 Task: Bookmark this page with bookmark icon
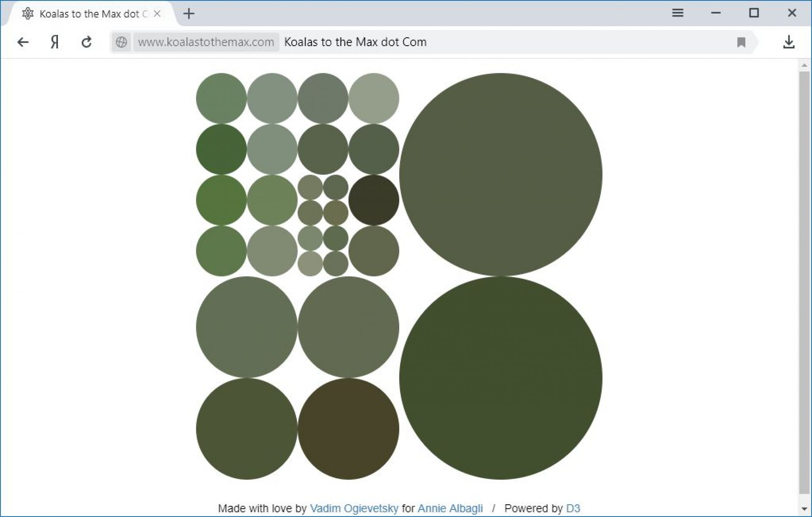(741, 42)
